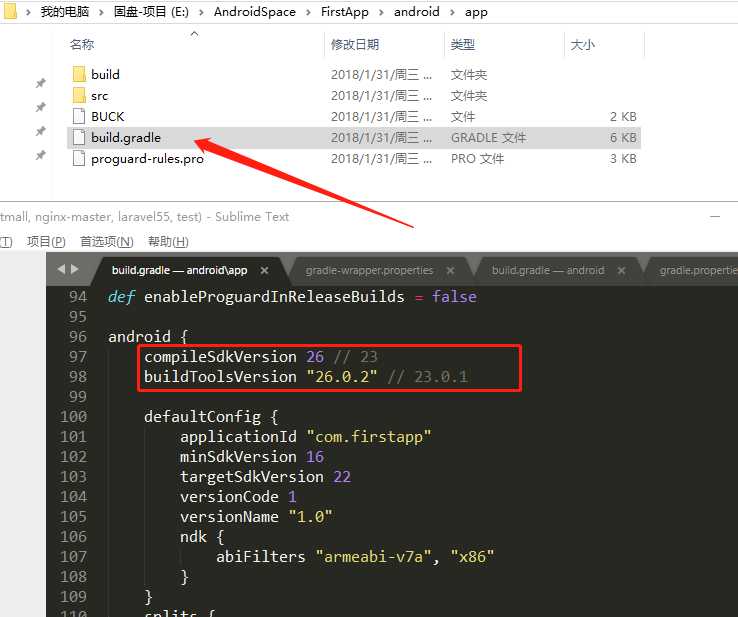The height and width of the screenshot is (617, 738).
Task: Navigate to 我的电脑 in breadcrumb
Action: 64,12
